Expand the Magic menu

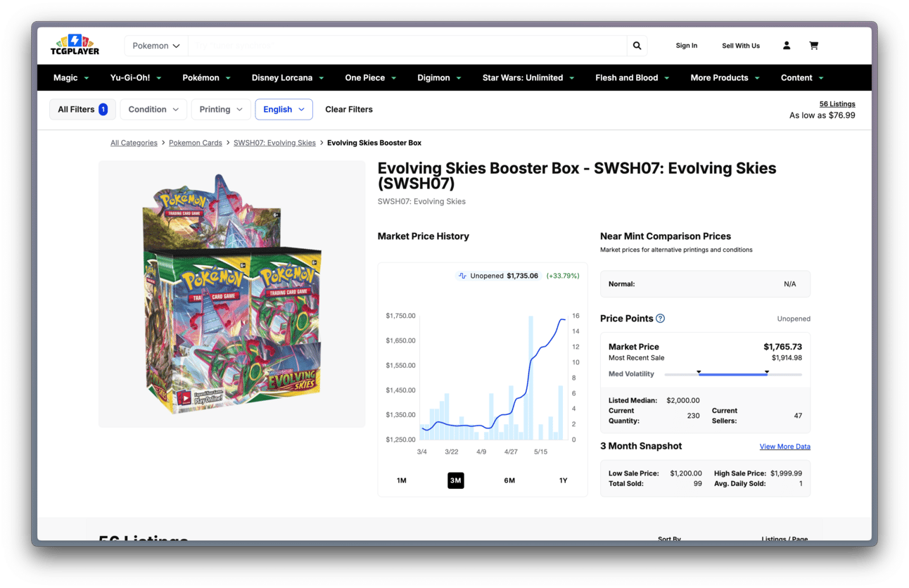(x=71, y=78)
